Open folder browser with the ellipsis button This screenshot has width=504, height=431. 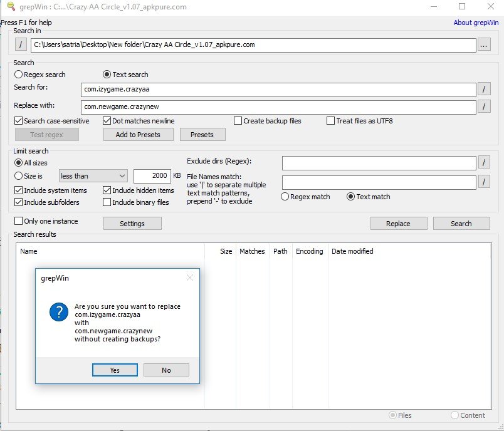pyautogui.click(x=484, y=44)
